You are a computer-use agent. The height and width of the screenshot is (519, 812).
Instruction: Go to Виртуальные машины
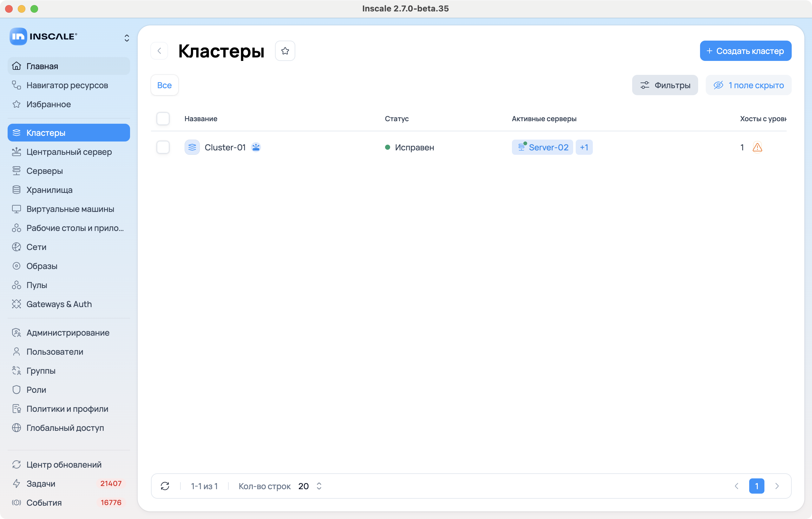pyautogui.click(x=69, y=209)
